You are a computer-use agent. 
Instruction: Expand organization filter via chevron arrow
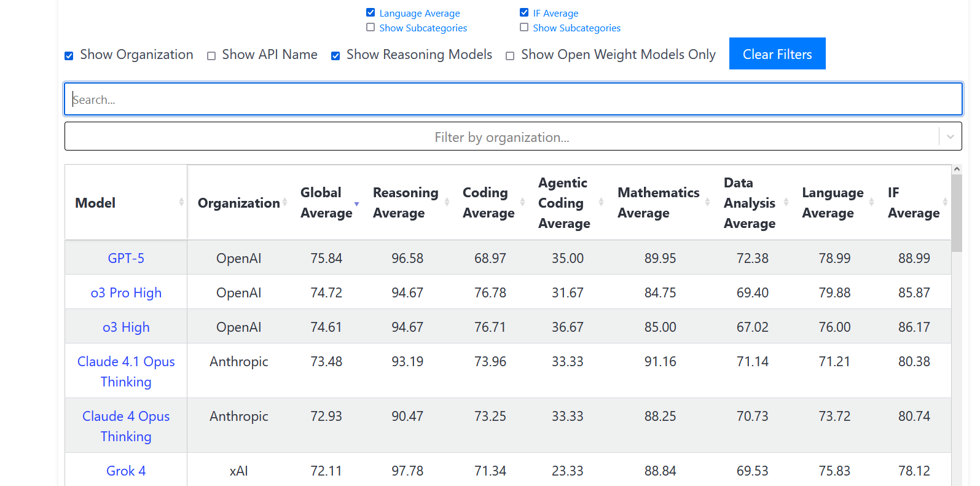click(x=951, y=136)
